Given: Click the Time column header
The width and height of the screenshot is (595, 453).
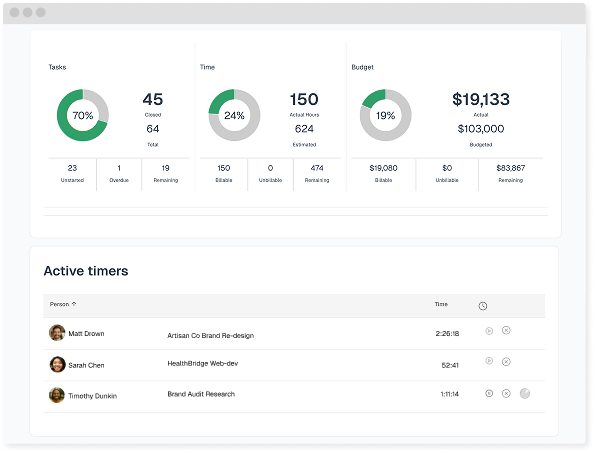Looking at the screenshot, I should 441,304.
